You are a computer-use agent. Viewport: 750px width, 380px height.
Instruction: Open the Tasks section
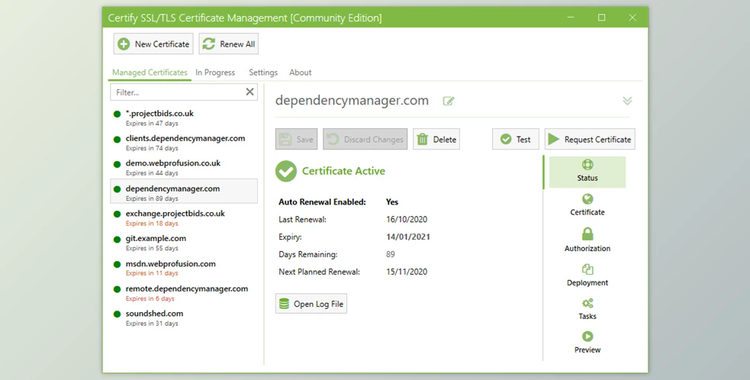[x=587, y=309]
